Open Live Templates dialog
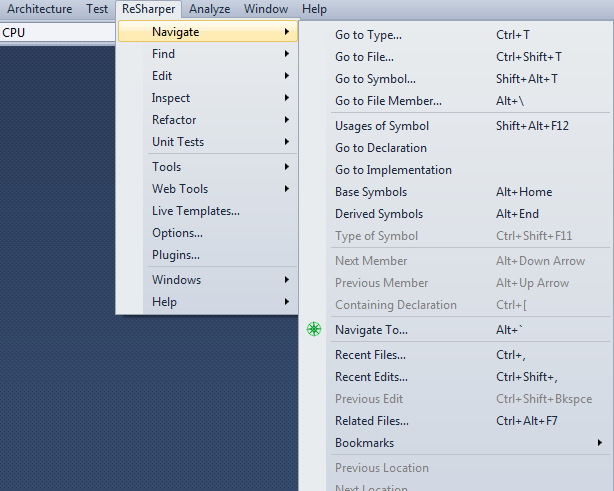Image resolution: width=614 pixels, height=491 pixels. [x=208, y=211]
